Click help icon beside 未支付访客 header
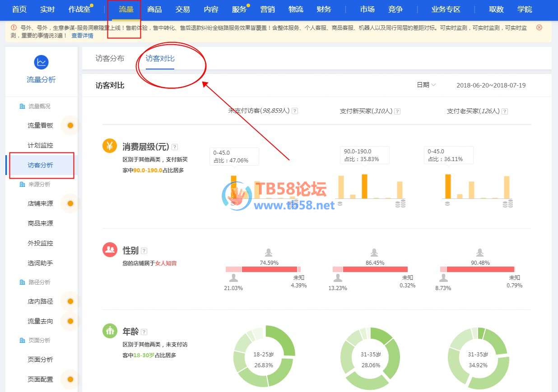The width and height of the screenshot is (558, 392). pyautogui.click(x=295, y=111)
